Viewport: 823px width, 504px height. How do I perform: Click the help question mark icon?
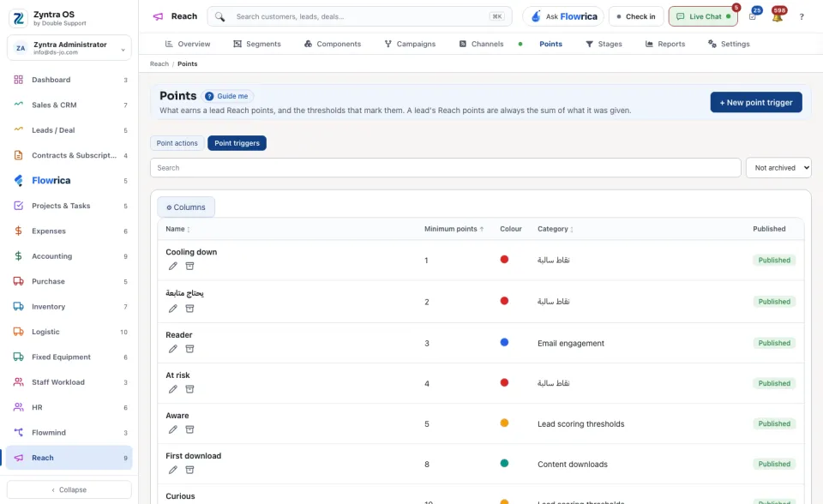tap(802, 17)
